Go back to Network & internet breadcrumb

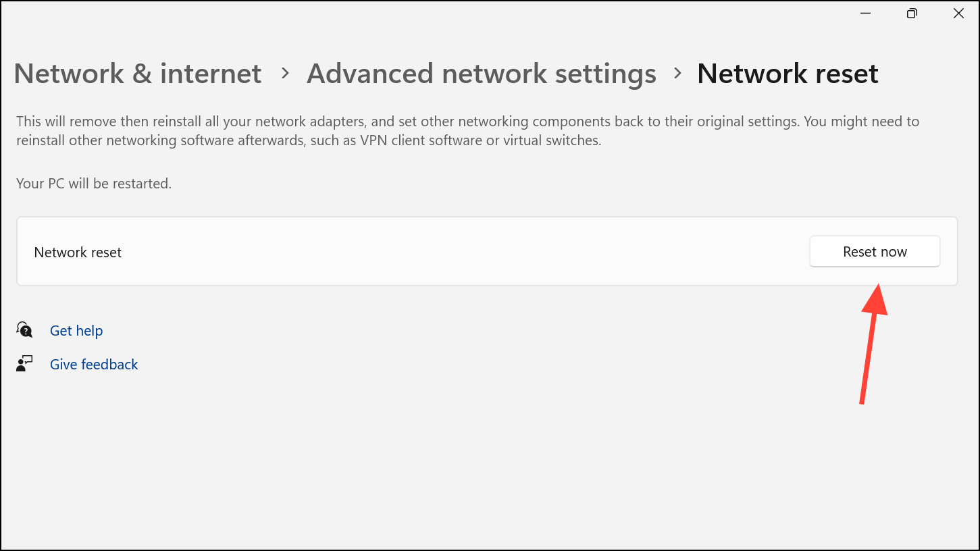138,74
